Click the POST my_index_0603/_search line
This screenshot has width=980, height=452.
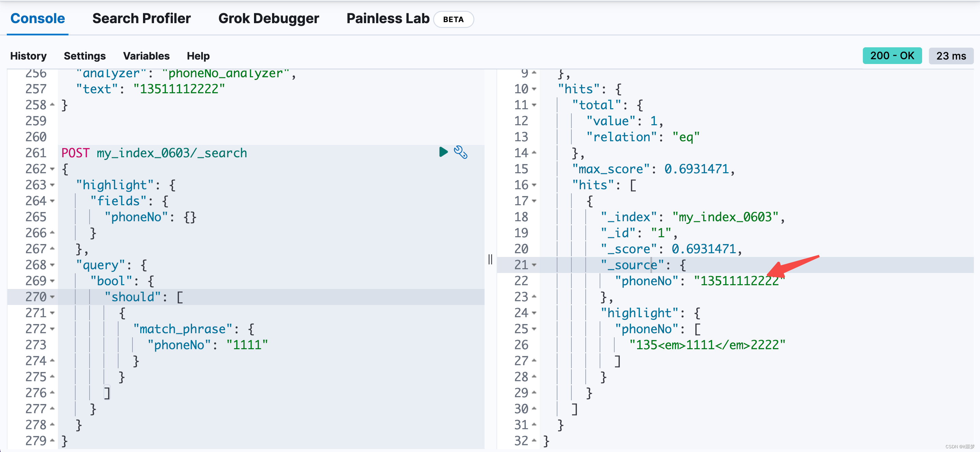[154, 153]
